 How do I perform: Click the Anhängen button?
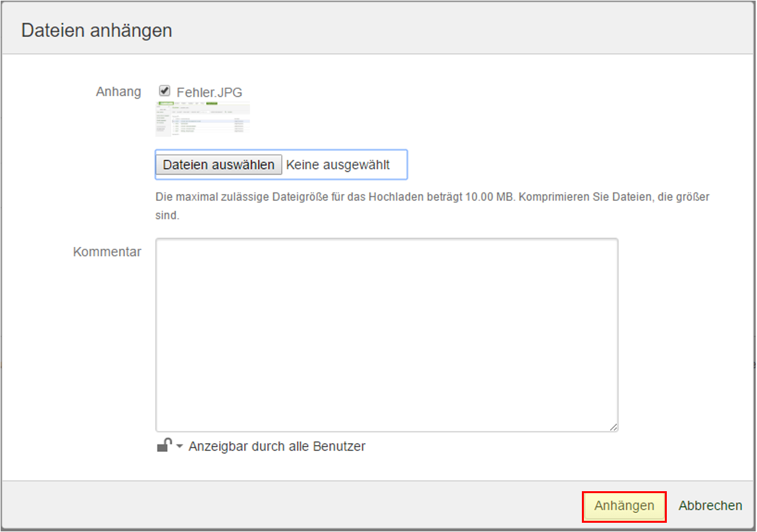tap(624, 506)
